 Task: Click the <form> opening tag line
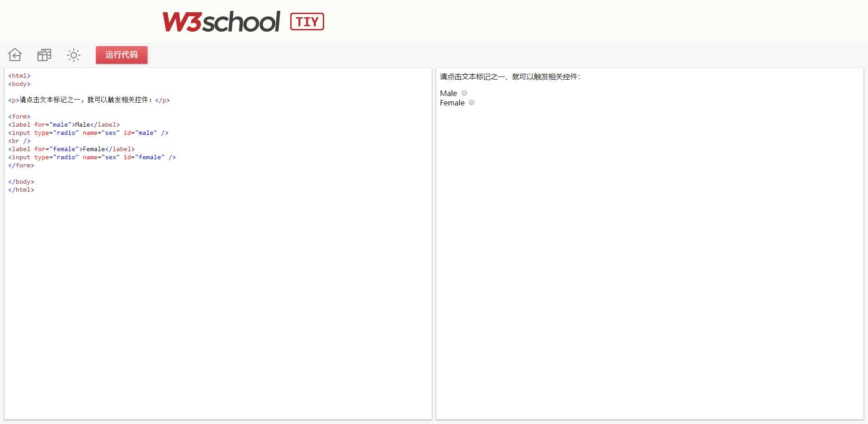point(19,116)
